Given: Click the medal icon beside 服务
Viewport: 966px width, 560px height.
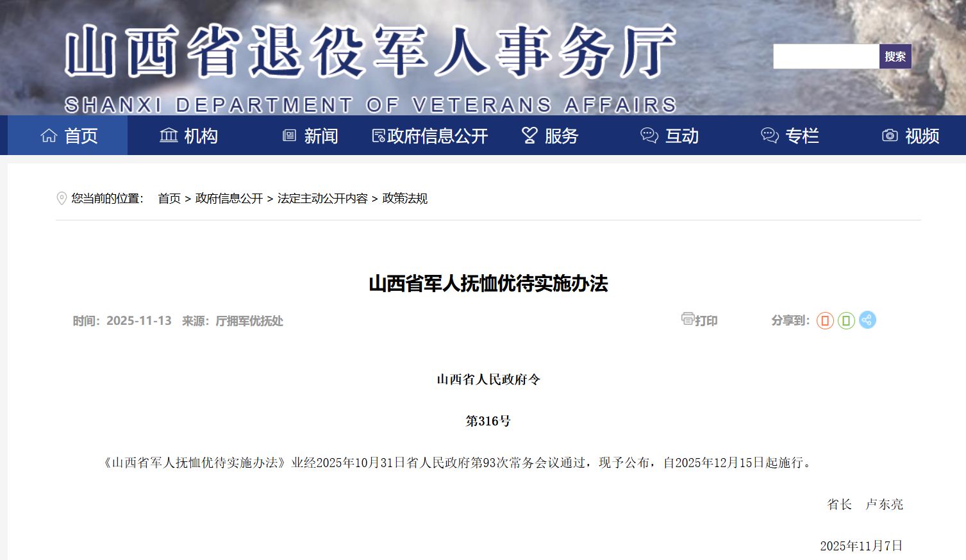Looking at the screenshot, I should coord(529,135).
